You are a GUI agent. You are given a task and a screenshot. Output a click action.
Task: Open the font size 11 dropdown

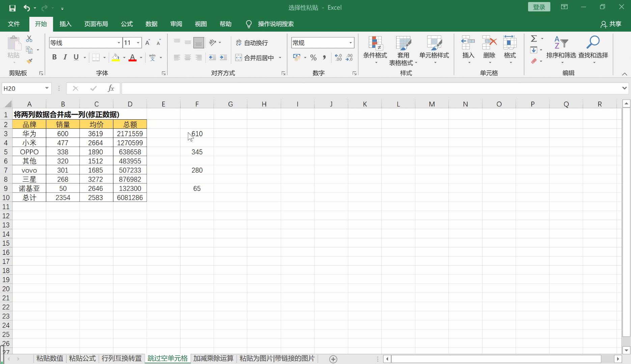[138, 43]
